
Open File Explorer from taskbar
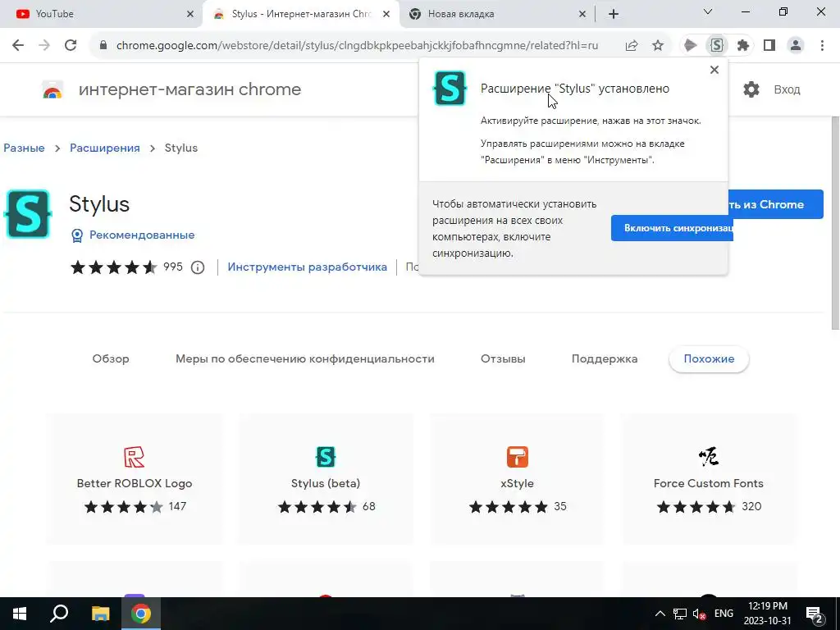click(x=100, y=614)
